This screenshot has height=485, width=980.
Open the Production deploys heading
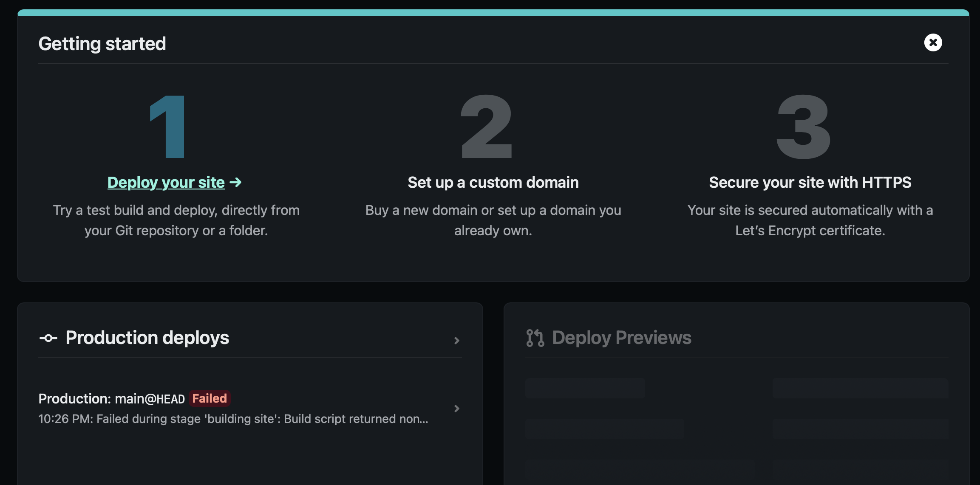coord(147,338)
